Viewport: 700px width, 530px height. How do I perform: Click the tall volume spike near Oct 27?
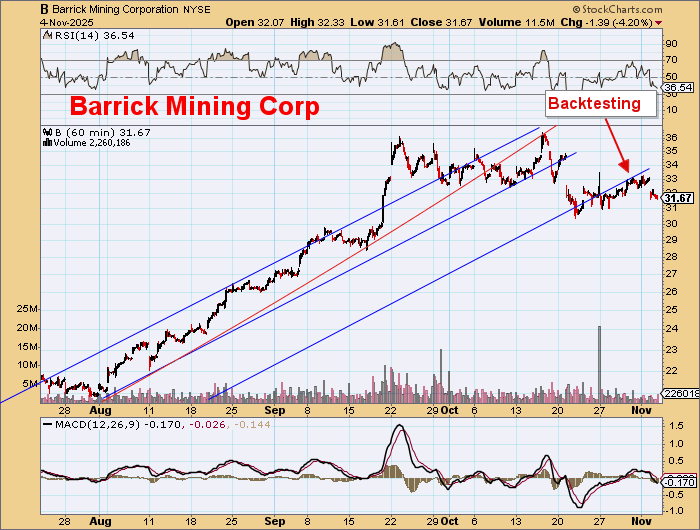[600, 364]
